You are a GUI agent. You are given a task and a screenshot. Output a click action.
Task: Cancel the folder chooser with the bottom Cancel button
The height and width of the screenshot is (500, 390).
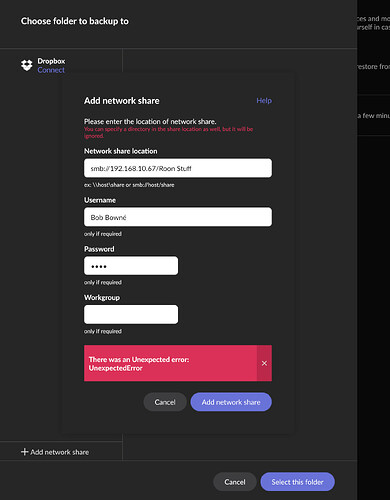pyautogui.click(x=235, y=482)
